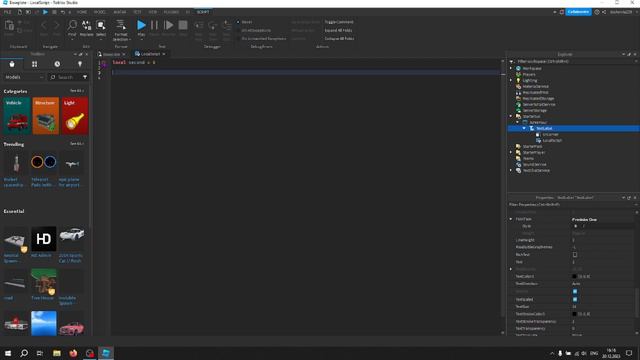Select Lighting in the Explorer
640x360 pixels.
[x=530, y=80]
